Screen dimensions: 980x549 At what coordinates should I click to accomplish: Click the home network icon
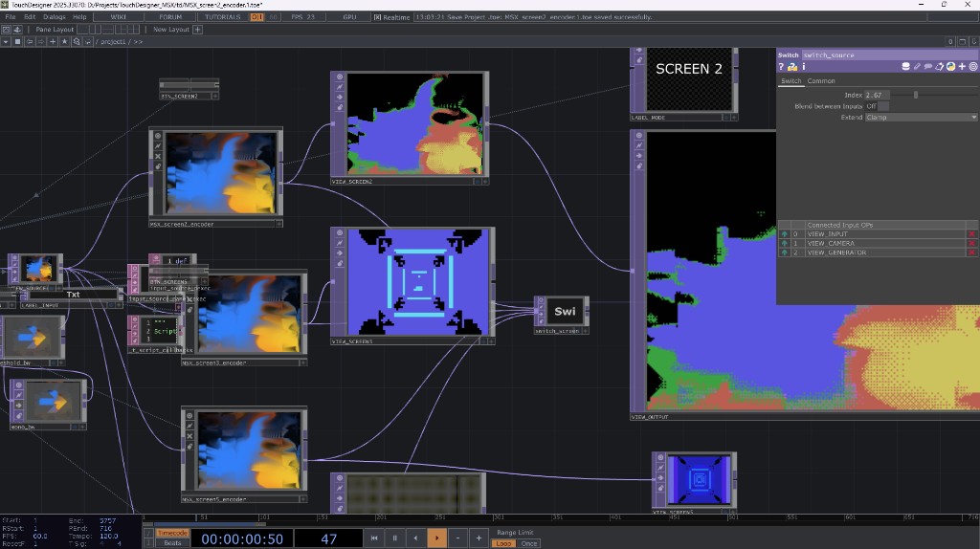click(x=17, y=42)
